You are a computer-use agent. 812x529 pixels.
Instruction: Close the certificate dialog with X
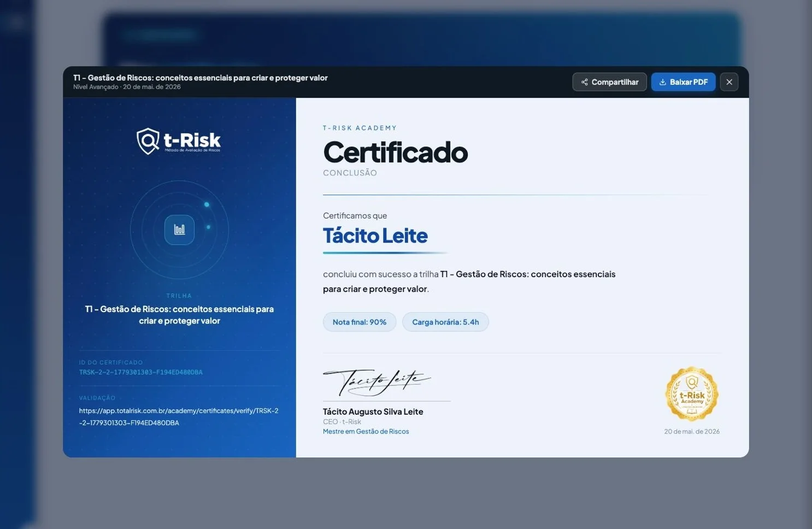(x=729, y=82)
